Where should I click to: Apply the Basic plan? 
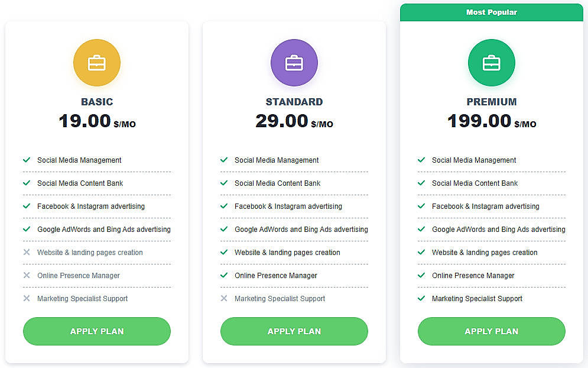pos(96,331)
